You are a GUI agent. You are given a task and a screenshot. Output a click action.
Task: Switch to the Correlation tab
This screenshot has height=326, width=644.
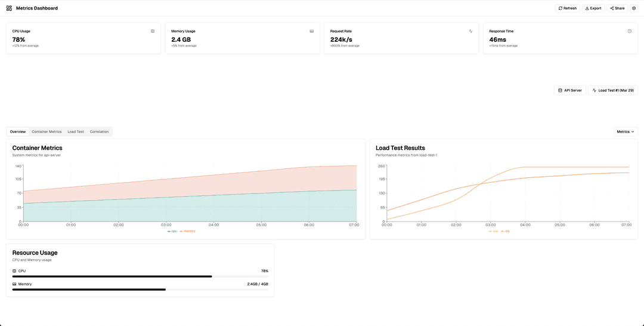99,131
